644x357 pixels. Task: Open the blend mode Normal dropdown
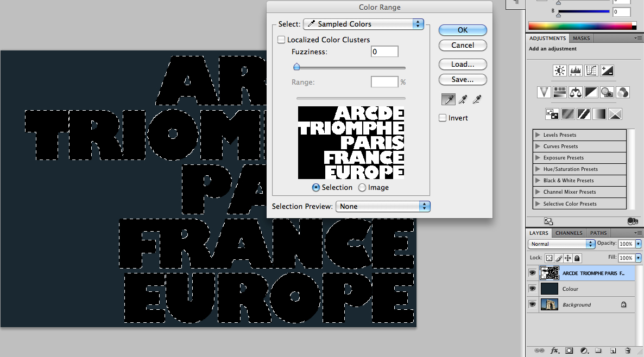(x=561, y=244)
